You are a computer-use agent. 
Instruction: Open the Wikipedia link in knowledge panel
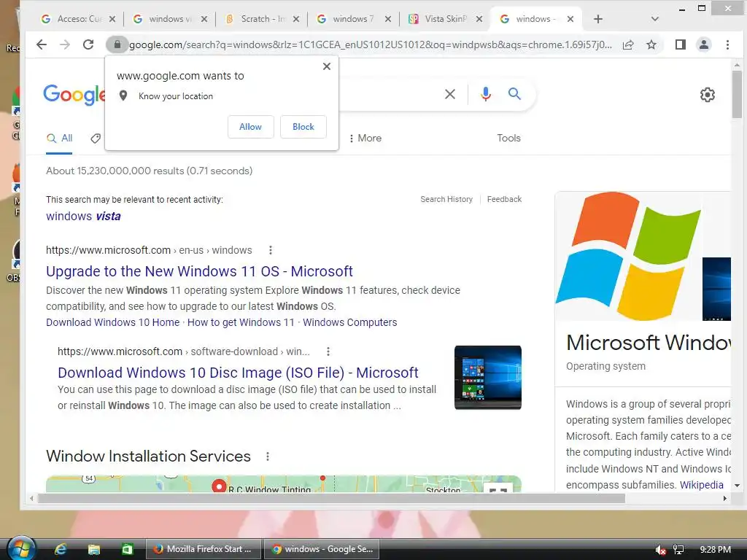click(x=701, y=485)
